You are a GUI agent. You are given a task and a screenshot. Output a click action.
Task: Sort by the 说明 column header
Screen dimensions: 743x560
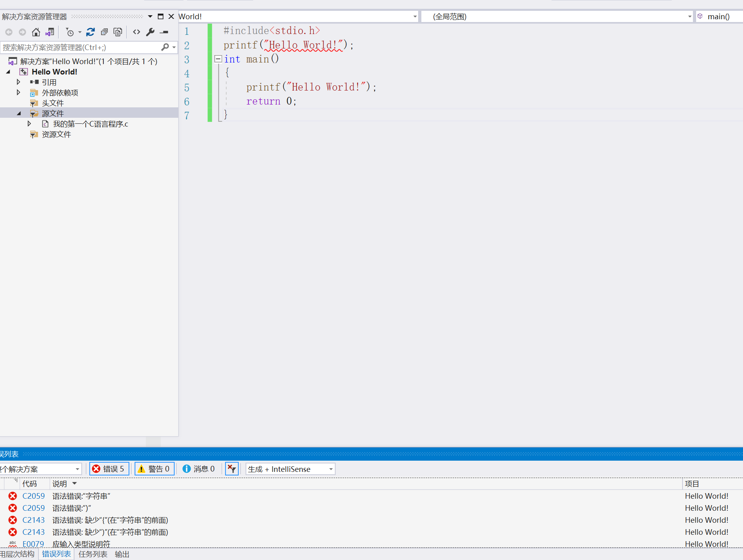(60, 483)
